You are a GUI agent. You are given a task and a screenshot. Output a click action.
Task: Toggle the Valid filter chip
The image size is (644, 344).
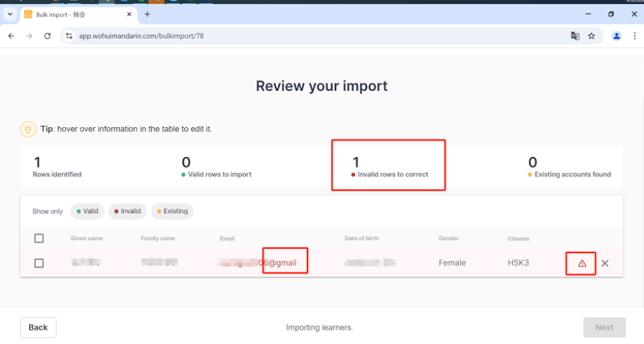(87, 211)
